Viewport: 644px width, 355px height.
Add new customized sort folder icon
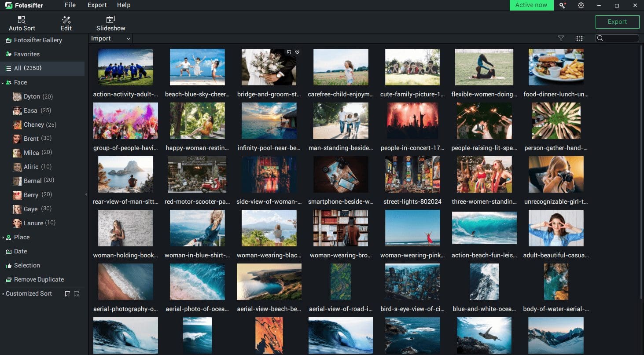point(67,294)
